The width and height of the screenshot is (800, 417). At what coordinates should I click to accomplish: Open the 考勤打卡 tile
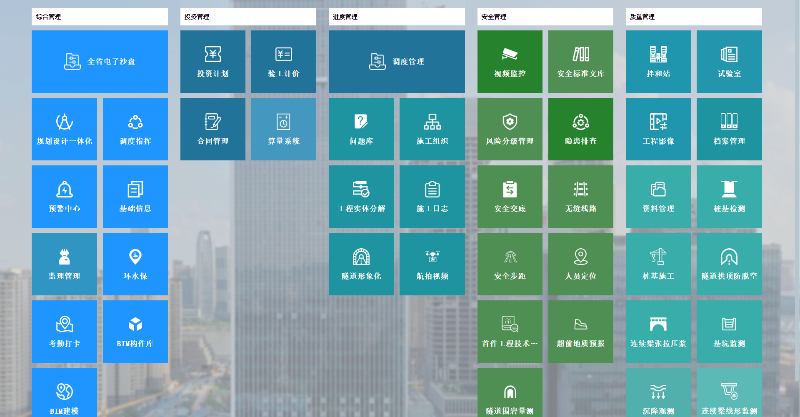[x=64, y=331]
